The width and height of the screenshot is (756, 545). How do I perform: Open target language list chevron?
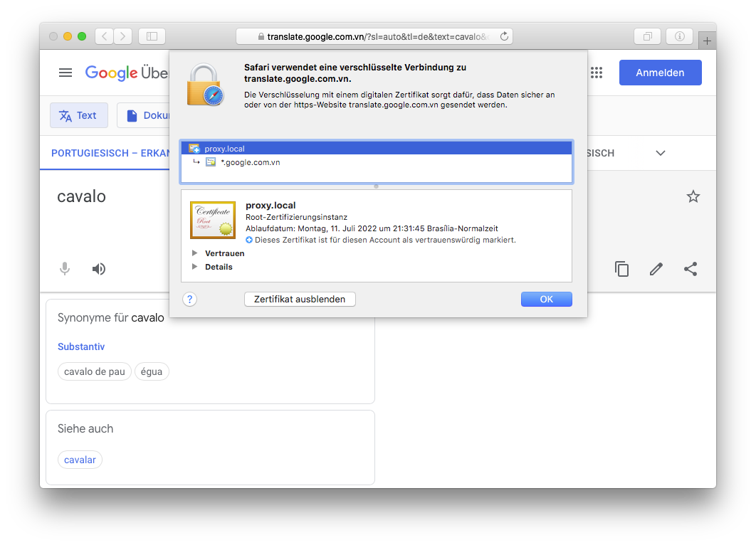coord(660,153)
